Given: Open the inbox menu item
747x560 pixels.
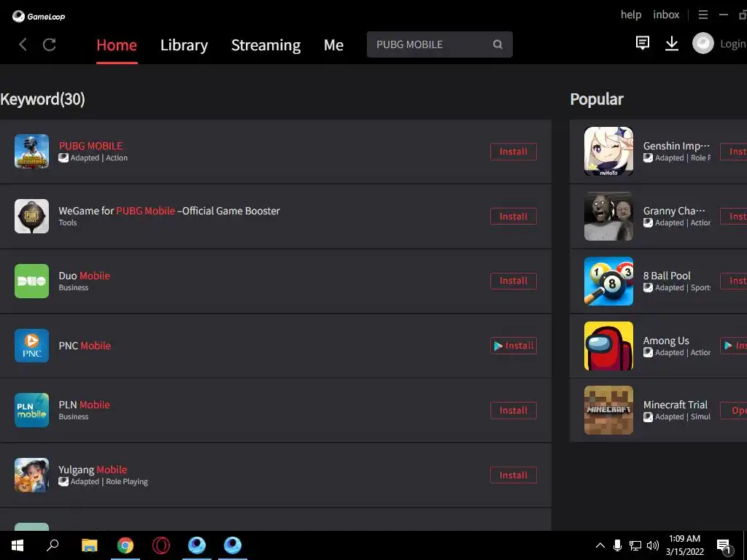Looking at the screenshot, I should tap(666, 15).
